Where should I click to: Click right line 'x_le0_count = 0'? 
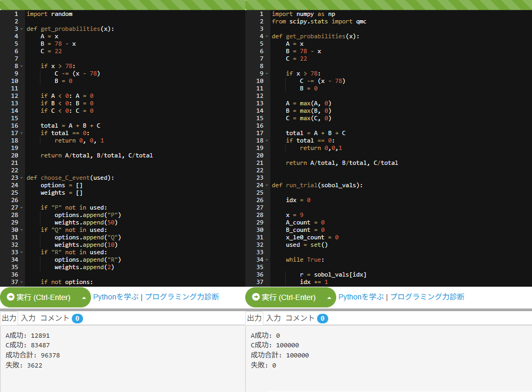312,237
